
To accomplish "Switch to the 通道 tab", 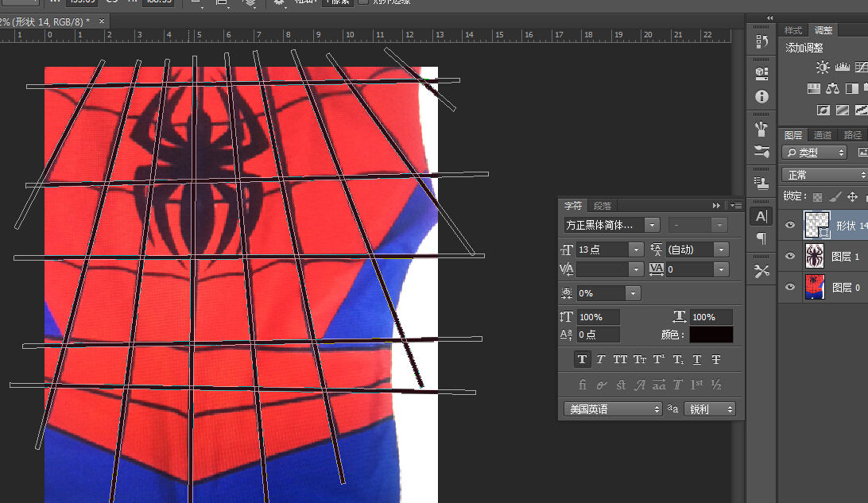I will (x=823, y=135).
